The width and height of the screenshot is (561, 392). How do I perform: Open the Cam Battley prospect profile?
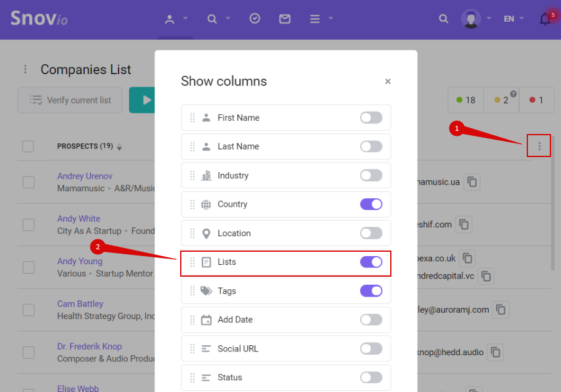(x=80, y=304)
